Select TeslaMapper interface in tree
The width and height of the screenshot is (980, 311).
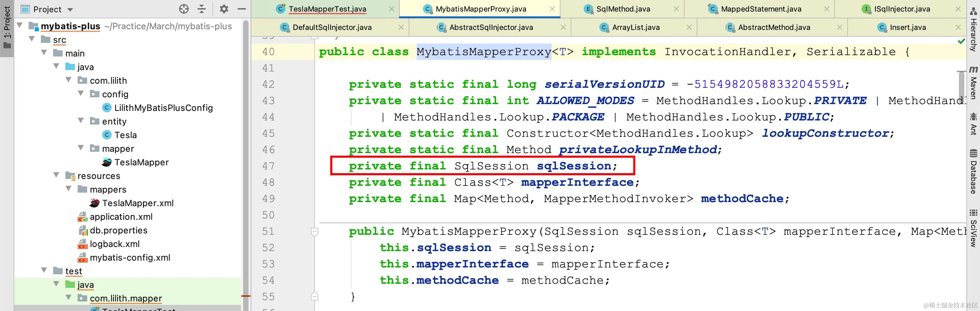point(141,162)
